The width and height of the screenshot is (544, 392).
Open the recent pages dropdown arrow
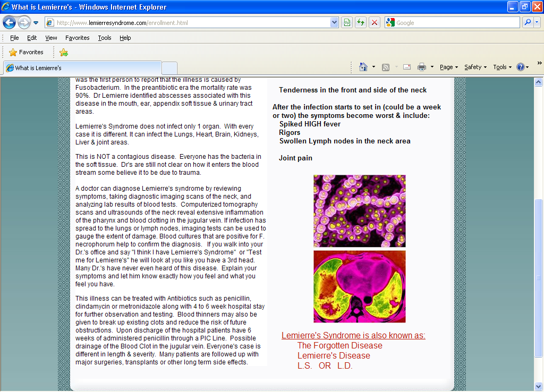[x=36, y=23]
